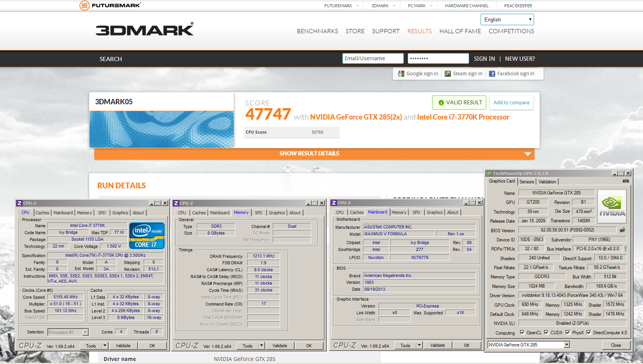Open PEACEKEEPER top link
Screen dimensions: 643x364
click(518, 6)
